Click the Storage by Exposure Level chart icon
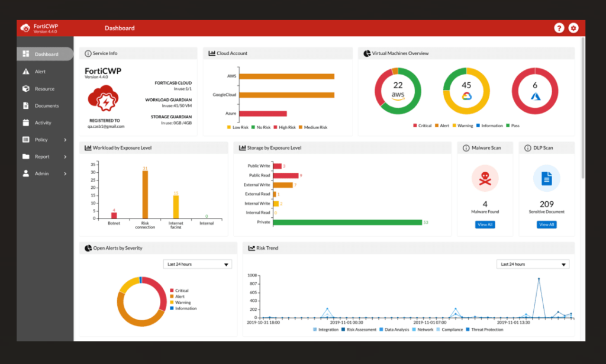The height and width of the screenshot is (364, 606). [242, 147]
